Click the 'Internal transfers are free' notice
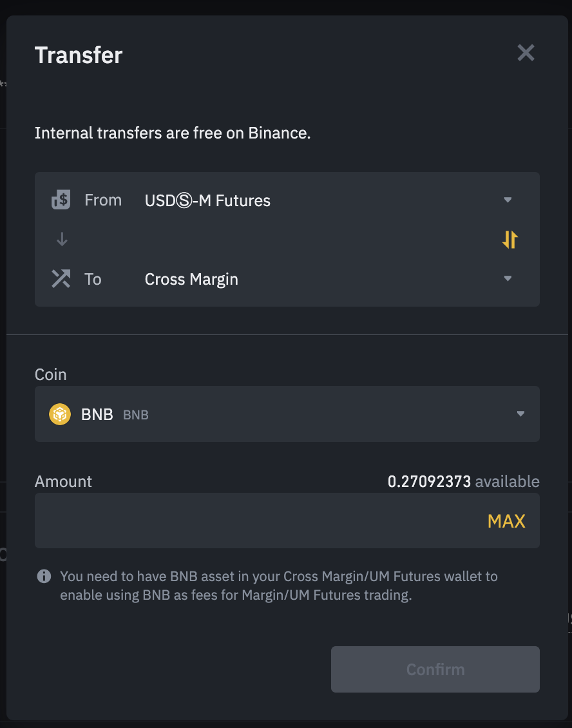 [x=173, y=133]
